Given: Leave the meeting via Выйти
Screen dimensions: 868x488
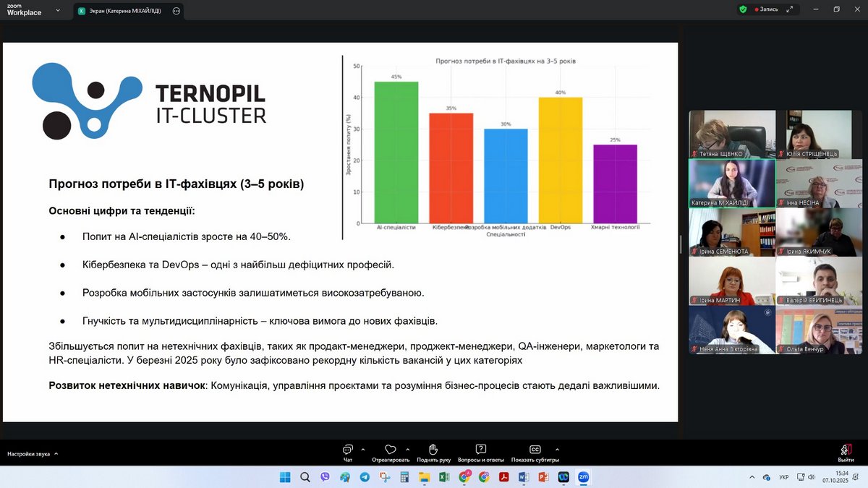Looking at the screenshot, I should click(846, 452).
